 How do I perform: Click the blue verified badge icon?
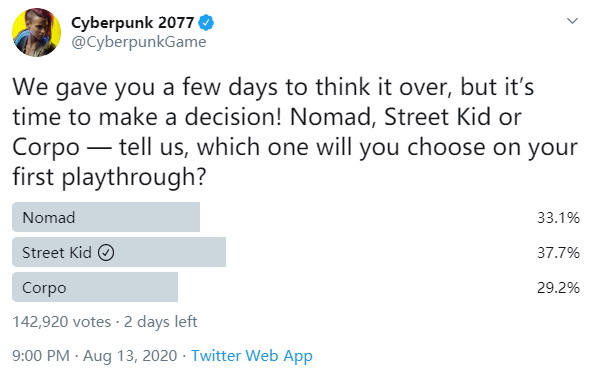click(x=206, y=23)
